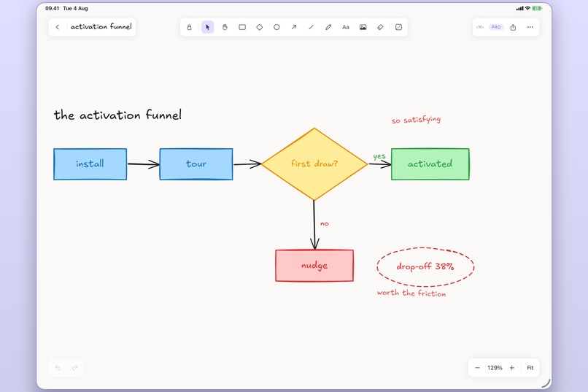Click the Wi-Fi icon in status bar

click(x=527, y=8)
